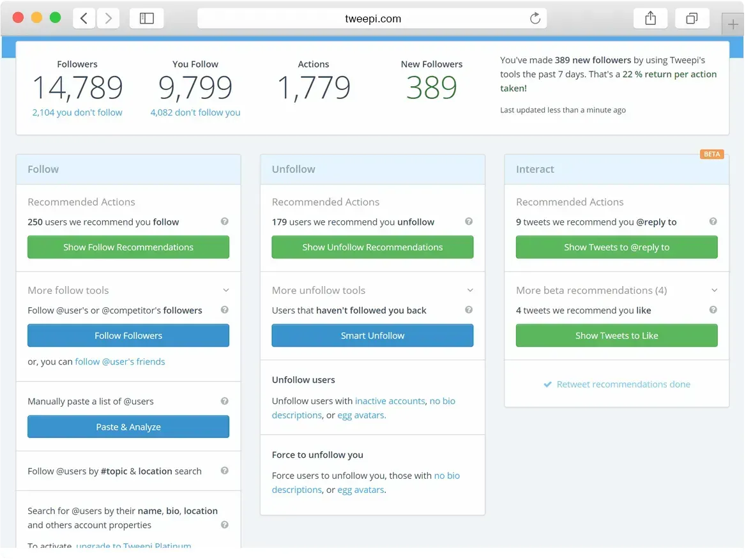Expand More beta recommendations chevron
Viewport: 746px width, 560px height.
point(714,291)
